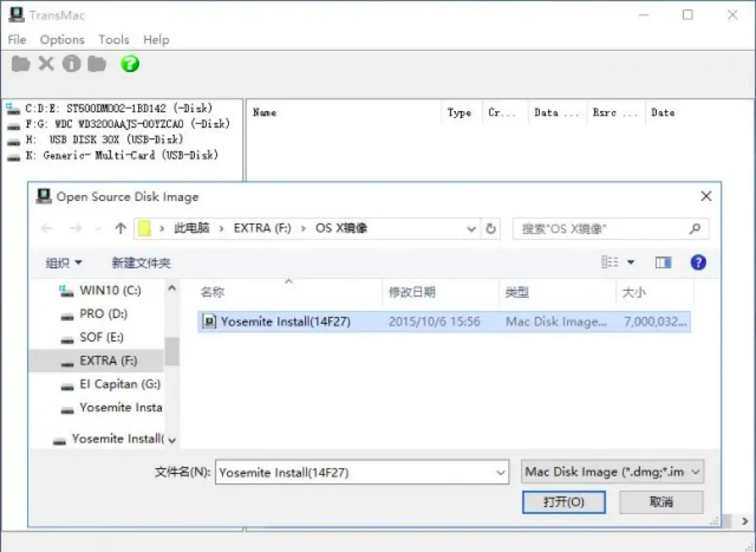Click the navigation pane scroll up arrow

coord(172,288)
